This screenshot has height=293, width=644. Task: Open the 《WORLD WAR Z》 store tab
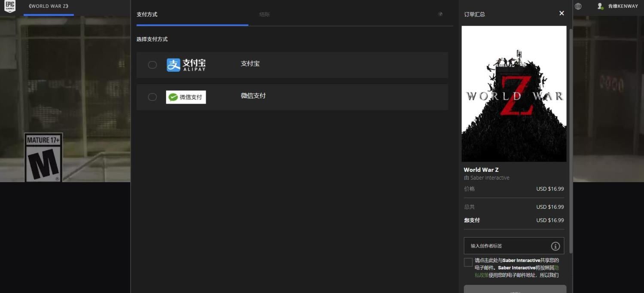pyautogui.click(x=49, y=6)
